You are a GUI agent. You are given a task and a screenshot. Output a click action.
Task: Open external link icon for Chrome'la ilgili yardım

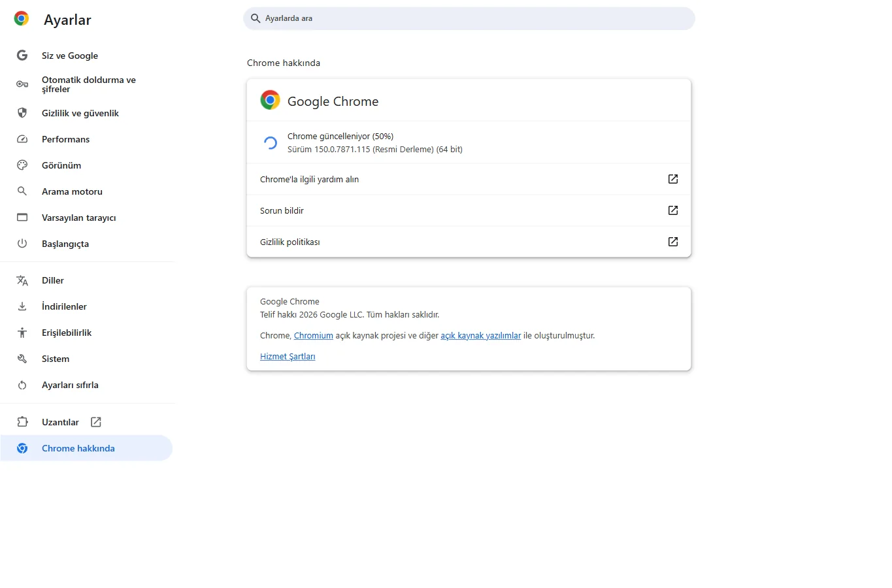pos(673,179)
